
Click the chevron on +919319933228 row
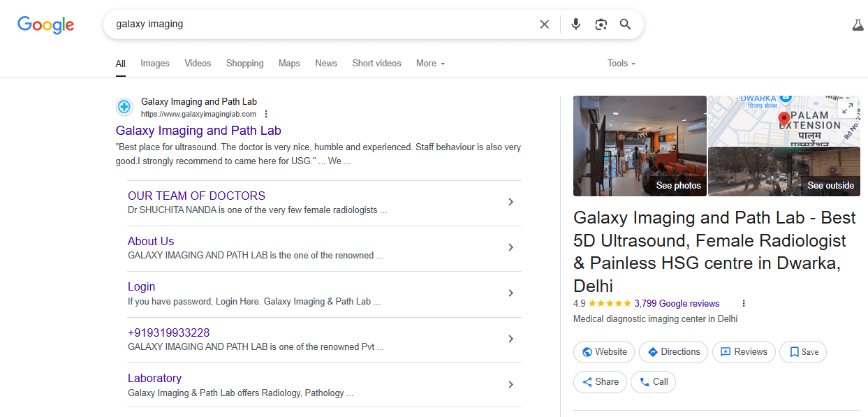tap(510, 339)
